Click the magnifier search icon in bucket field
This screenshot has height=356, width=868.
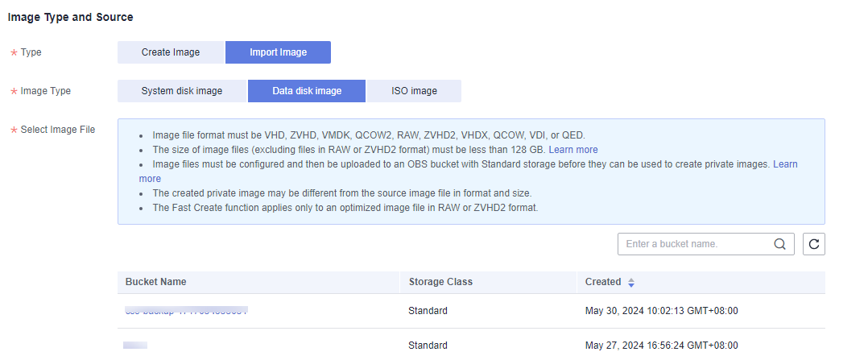click(780, 244)
